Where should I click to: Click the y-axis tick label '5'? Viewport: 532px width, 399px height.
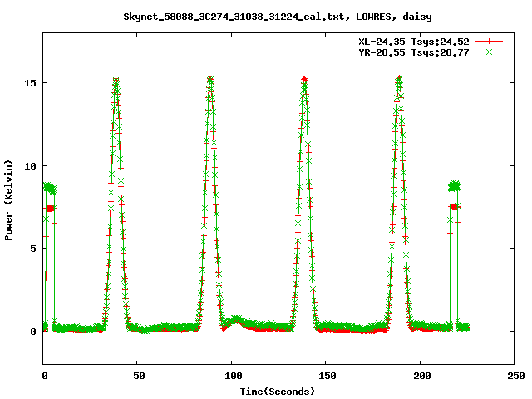point(33,249)
